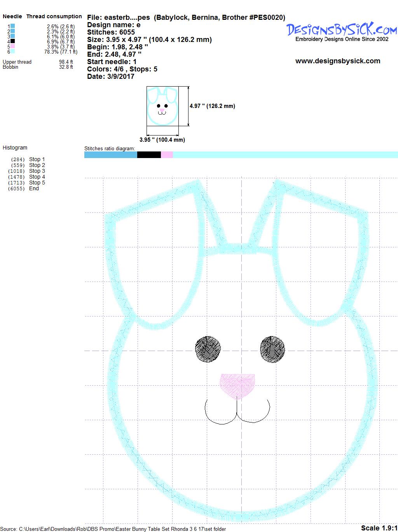
Task: Open the www.designsbysick.com website link
Action: coord(337,61)
